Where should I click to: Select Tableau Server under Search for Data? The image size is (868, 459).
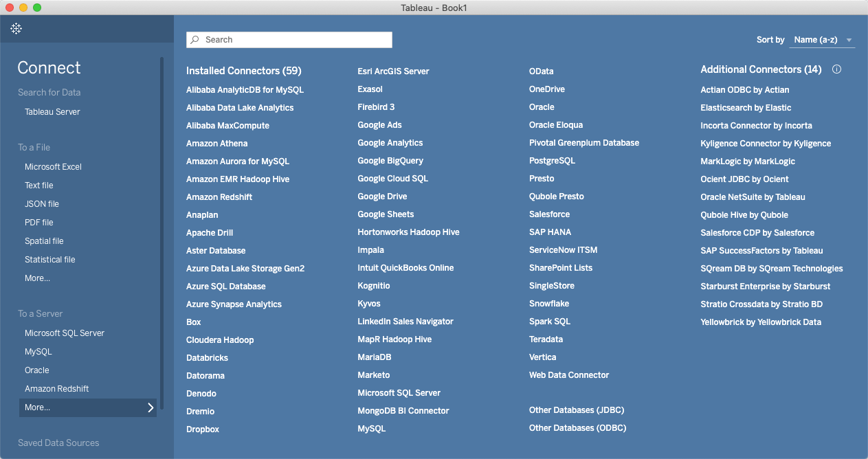pyautogui.click(x=52, y=112)
